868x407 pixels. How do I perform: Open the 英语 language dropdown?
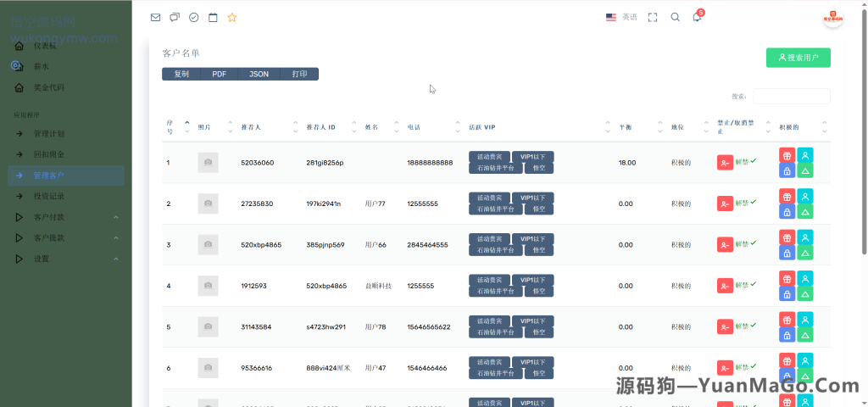point(621,17)
